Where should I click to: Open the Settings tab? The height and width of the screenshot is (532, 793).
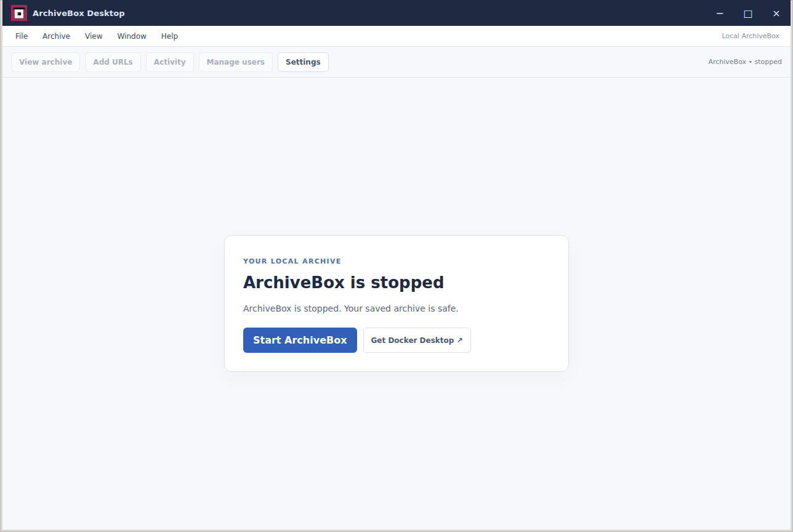pos(303,62)
